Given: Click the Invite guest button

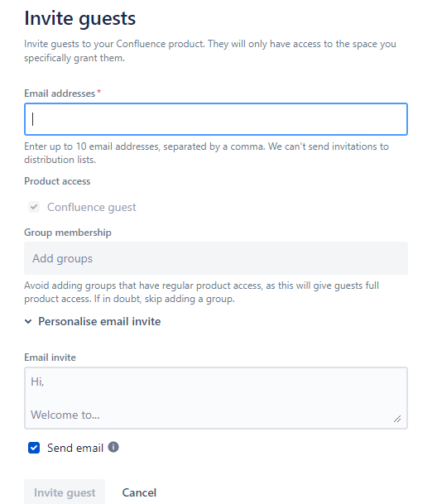Looking at the screenshot, I should 65,492.
